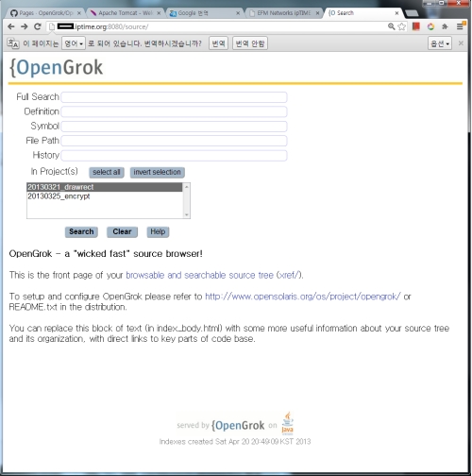The image size is (472, 476).
Task: Switch to Google translate tab
Action: click(204, 13)
